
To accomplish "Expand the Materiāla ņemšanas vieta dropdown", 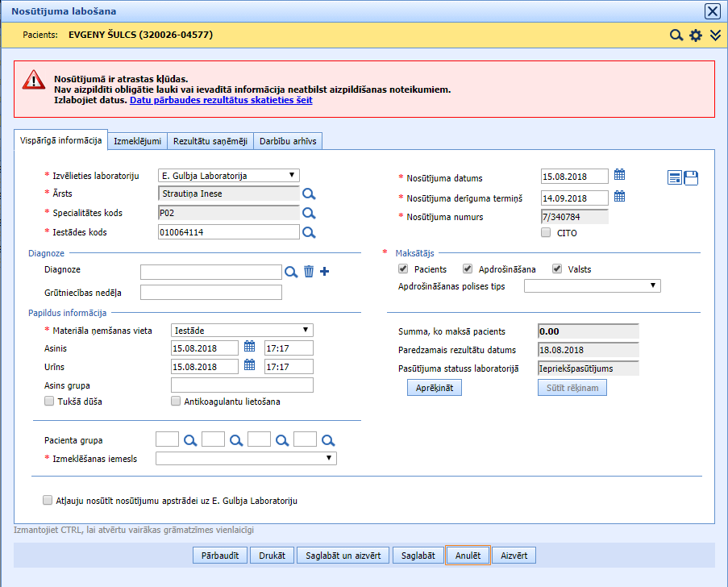I will pyautogui.click(x=243, y=330).
